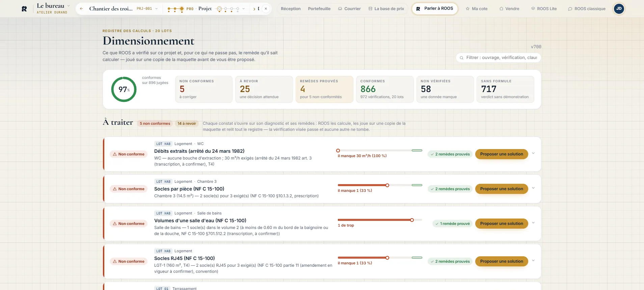Viewport: 644px width, 290px height.
Task: Click the Dimensionnement page heading
Action: coord(149,41)
